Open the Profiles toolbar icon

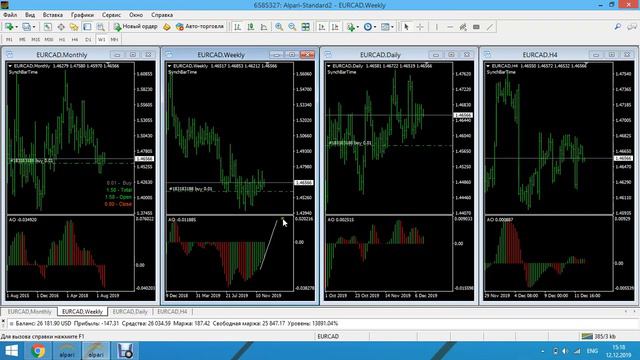point(26,27)
